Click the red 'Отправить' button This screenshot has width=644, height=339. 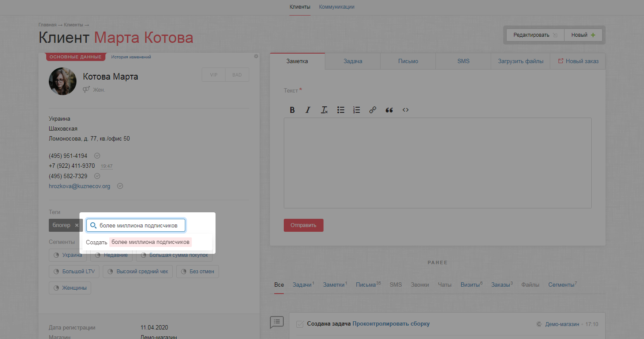[304, 225]
